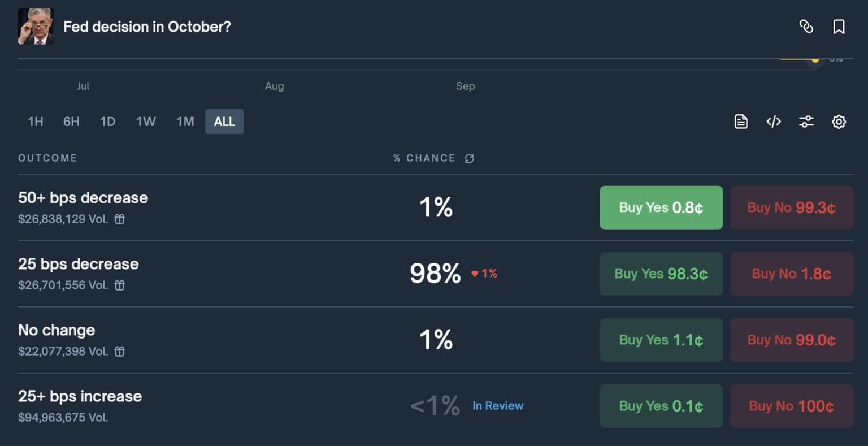868x446 pixels.
Task: Click the gift icon under 25 bps decrease
Action: 120,285
